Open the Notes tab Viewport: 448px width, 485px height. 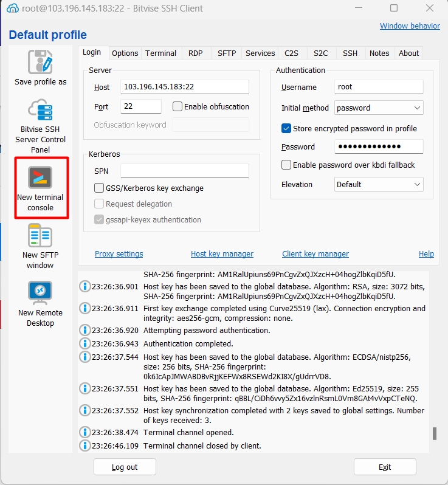379,53
